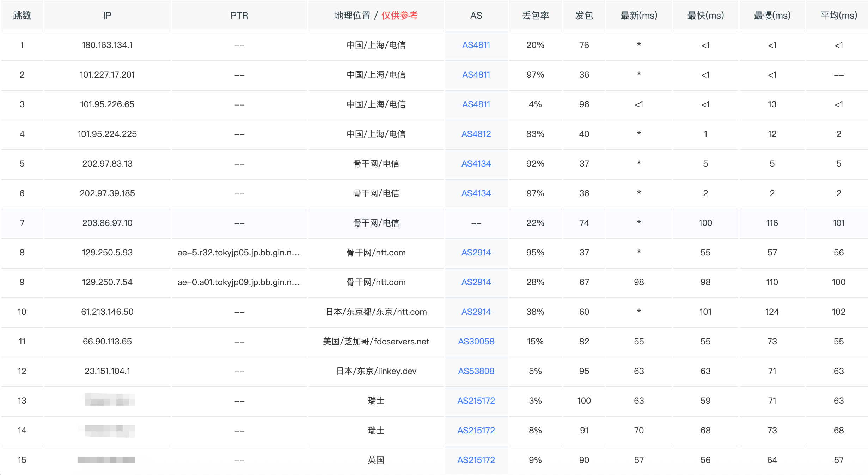
Task: Open the AS4134 link in hop 5
Action: [x=476, y=164]
